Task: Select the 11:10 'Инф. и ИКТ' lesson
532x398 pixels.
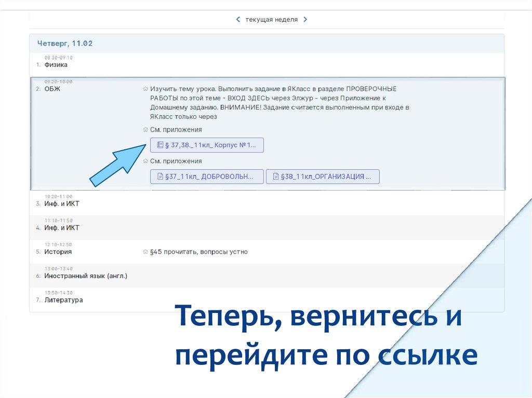Action: click(62, 228)
